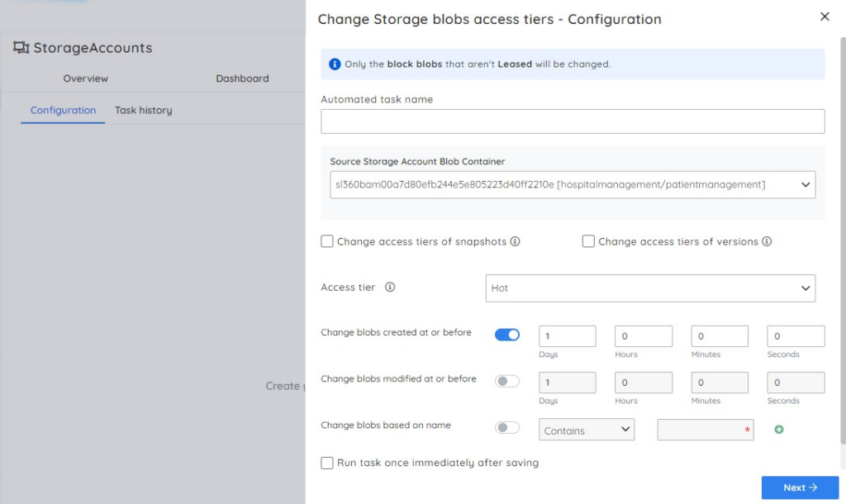This screenshot has height=504, width=846.
Task: Check Change access tiers of versions
Action: click(x=588, y=241)
